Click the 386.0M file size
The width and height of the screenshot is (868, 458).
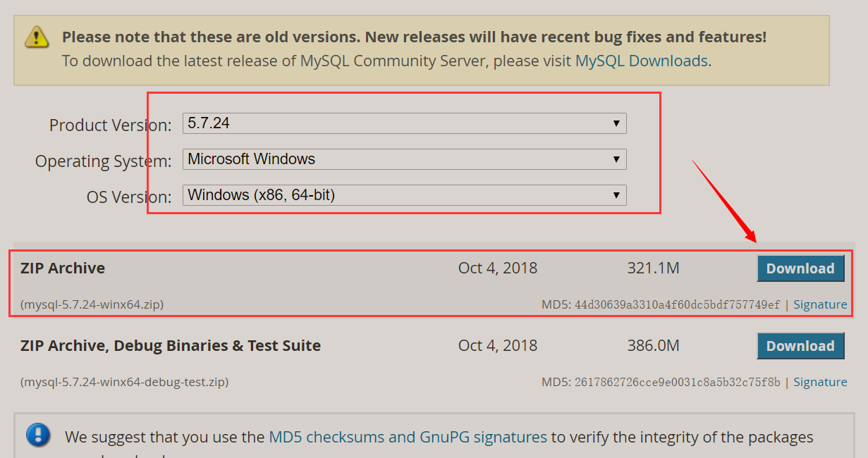point(653,346)
